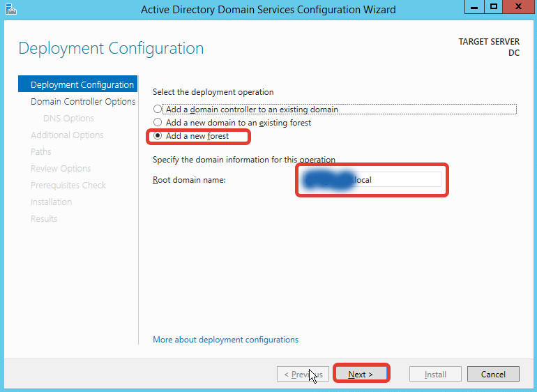Select the 'Add a new forest' option

pos(158,136)
